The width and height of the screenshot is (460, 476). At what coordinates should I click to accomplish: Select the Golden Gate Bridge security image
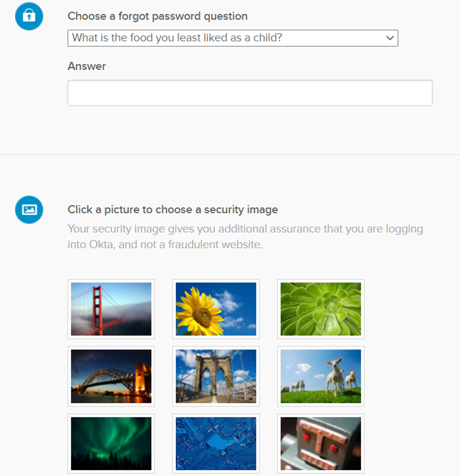pos(111,309)
